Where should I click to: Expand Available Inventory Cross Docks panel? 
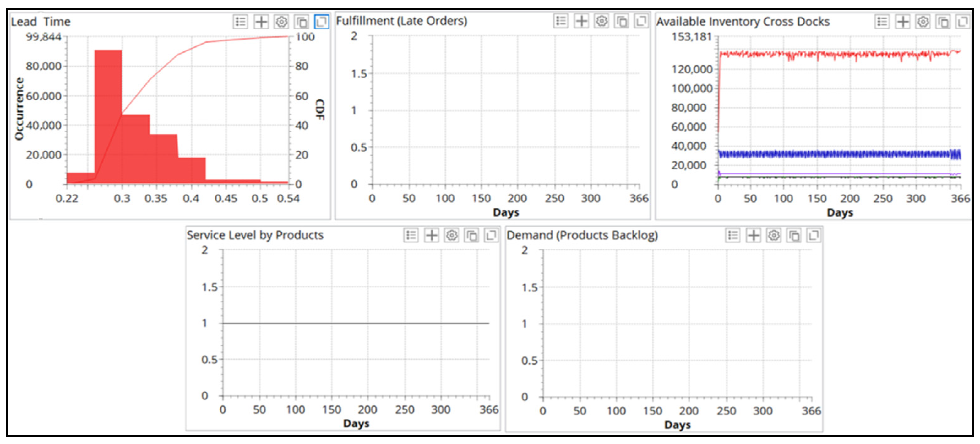pos(963,22)
